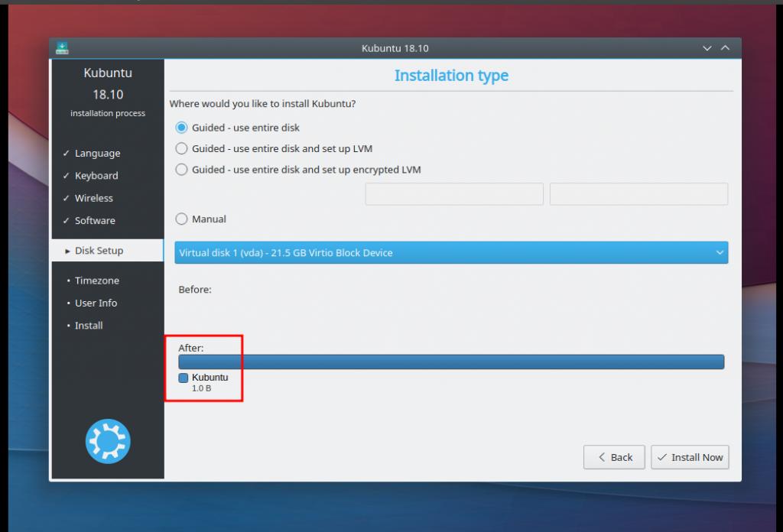Open the Language step in sidebar
The image size is (783, 532).
(x=97, y=154)
